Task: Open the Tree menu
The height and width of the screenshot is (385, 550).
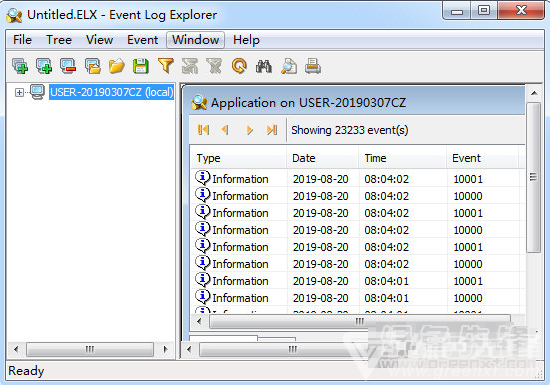Action: click(59, 40)
